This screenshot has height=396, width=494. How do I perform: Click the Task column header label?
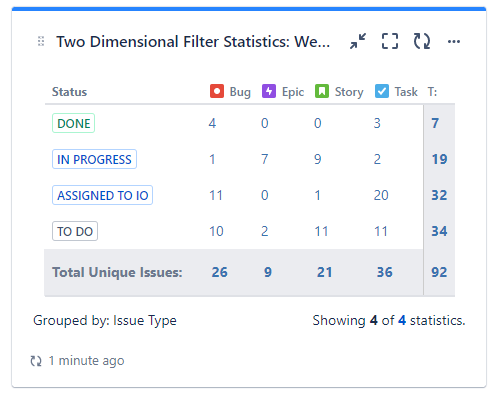(x=406, y=92)
